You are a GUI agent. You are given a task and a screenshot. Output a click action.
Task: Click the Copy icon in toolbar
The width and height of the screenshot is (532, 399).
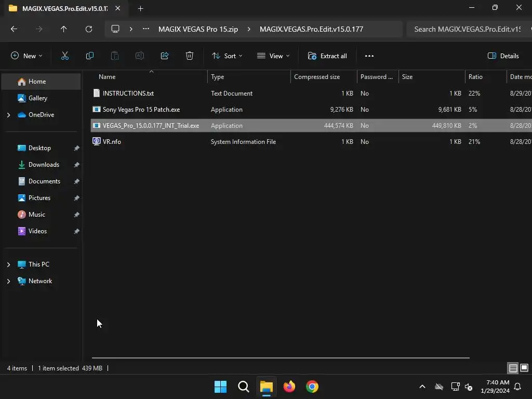click(x=89, y=56)
